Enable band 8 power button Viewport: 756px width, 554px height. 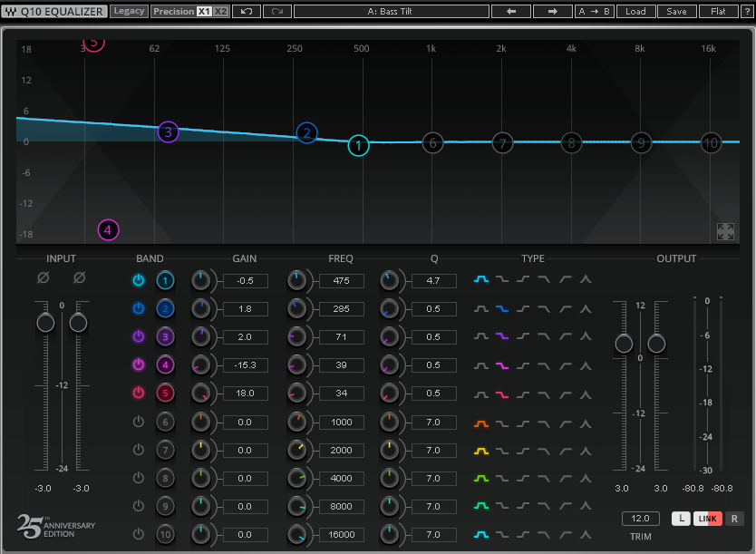pos(139,477)
